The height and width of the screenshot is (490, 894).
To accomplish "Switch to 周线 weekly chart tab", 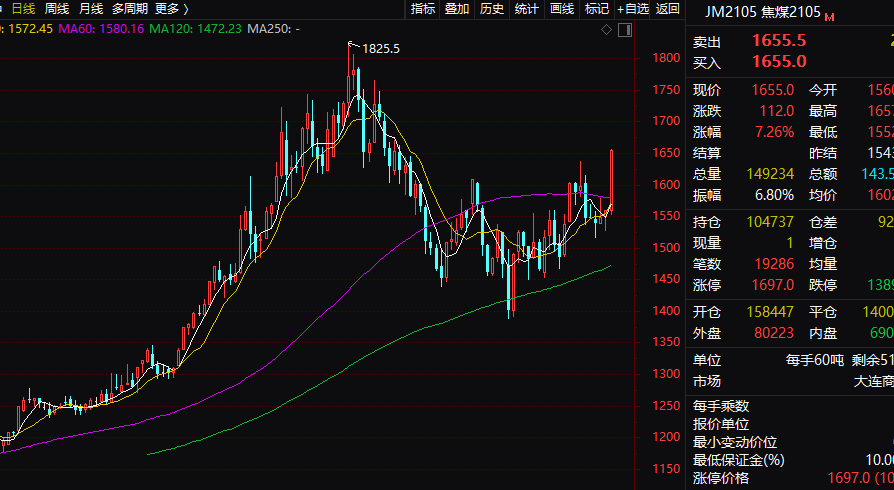I will (57, 9).
